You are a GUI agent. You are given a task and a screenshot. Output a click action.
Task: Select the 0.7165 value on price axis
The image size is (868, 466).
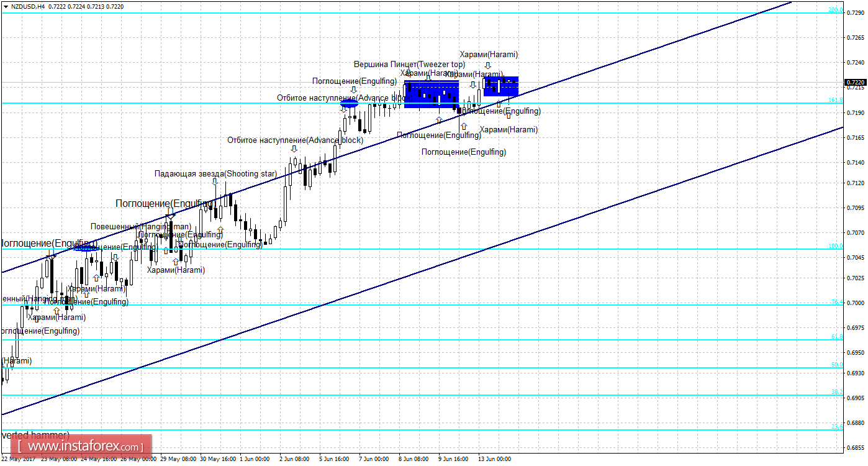pos(855,137)
